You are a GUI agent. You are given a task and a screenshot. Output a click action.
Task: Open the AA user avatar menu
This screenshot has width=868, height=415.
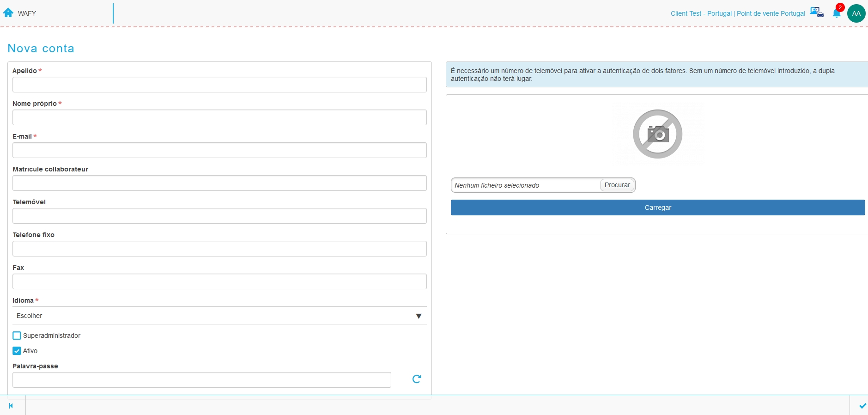pyautogui.click(x=856, y=13)
